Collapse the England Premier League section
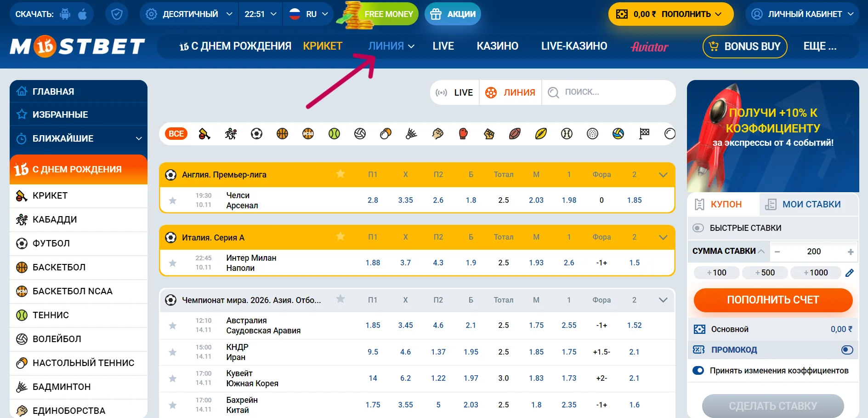This screenshot has height=418, width=868. [x=663, y=175]
